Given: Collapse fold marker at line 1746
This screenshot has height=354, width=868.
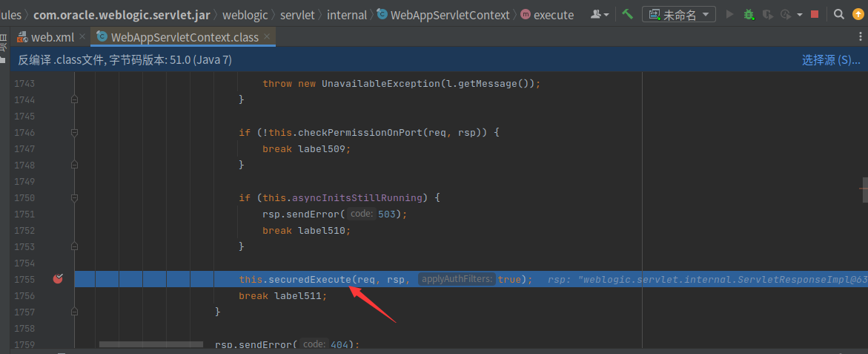Looking at the screenshot, I should [x=75, y=132].
